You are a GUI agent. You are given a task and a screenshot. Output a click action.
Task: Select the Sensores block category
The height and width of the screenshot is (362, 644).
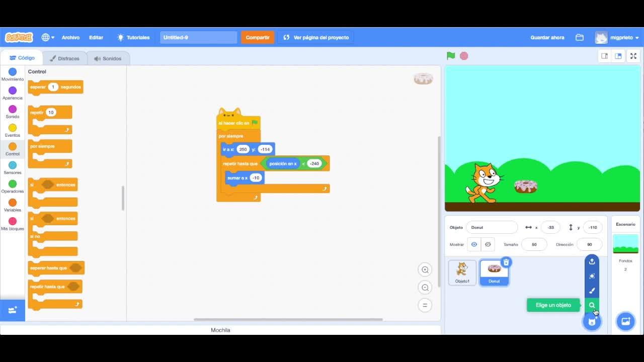point(13,168)
